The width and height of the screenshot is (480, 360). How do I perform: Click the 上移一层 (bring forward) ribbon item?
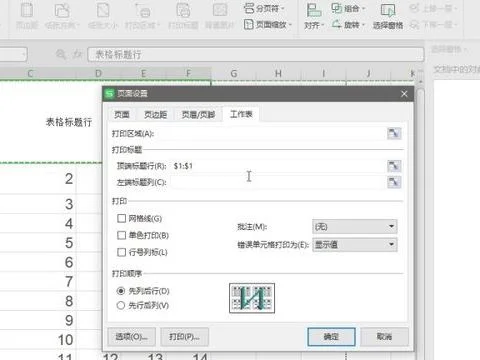click(433, 8)
